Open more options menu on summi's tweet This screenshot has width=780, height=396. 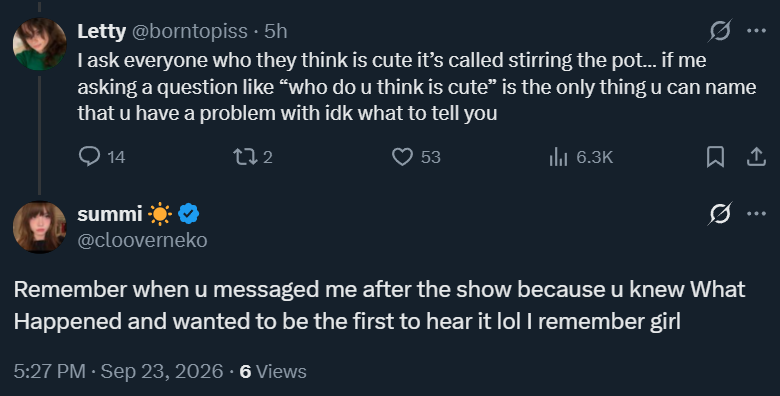[757, 214]
